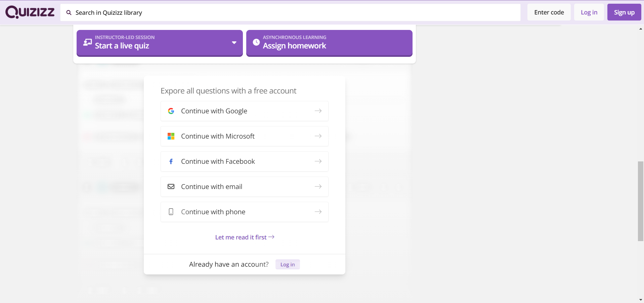Click the envelope email icon
The image size is (644, 303).
[171, 187]
